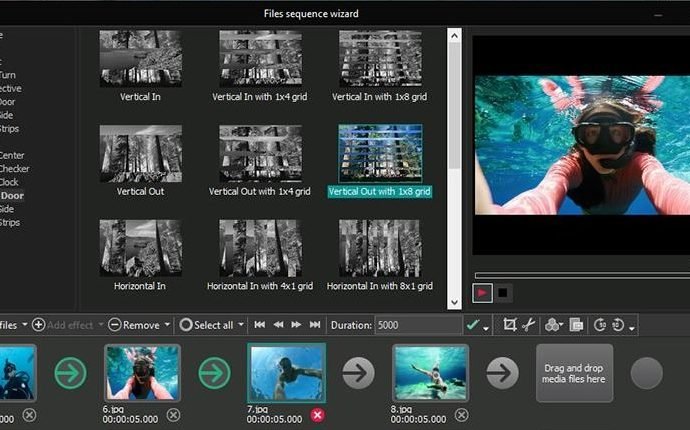Select Horizontal In with 8x1 grid transition

380,248
